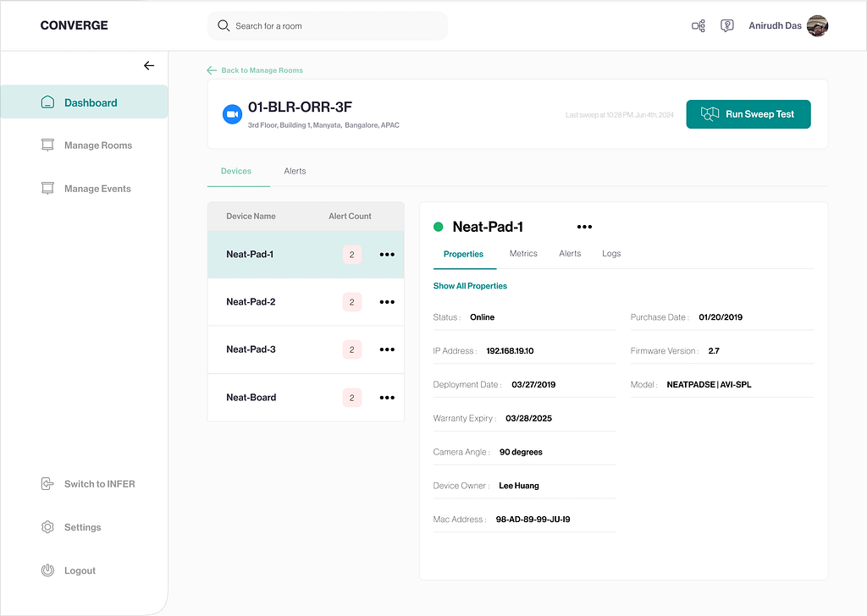Switch to the room Alerts tab
Viewport: 867px width, 616px height.
pos(295,171)
